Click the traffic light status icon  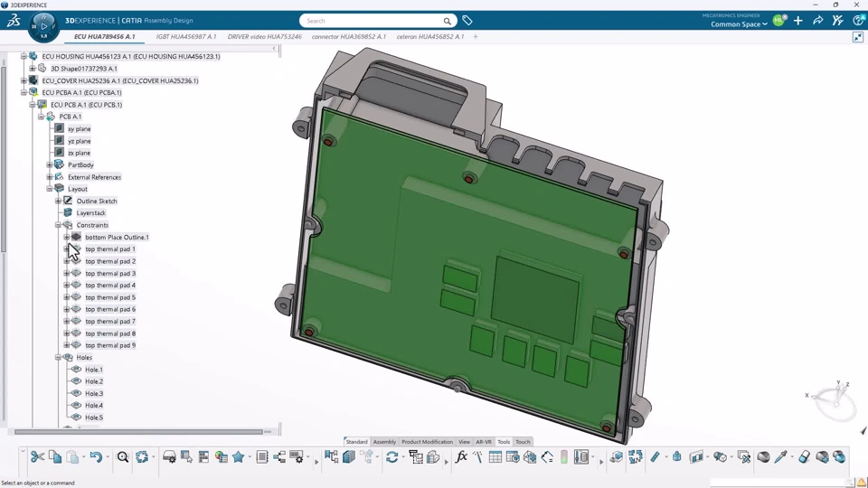point(564,457)
